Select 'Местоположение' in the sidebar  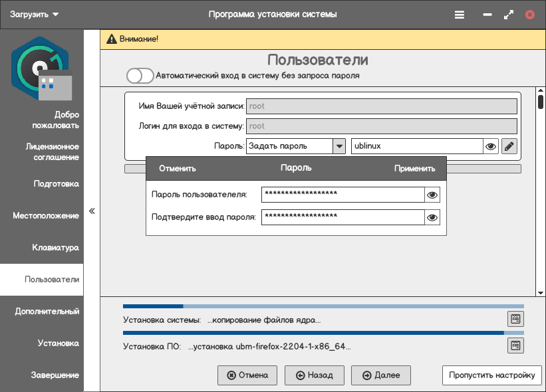(46, 216)
